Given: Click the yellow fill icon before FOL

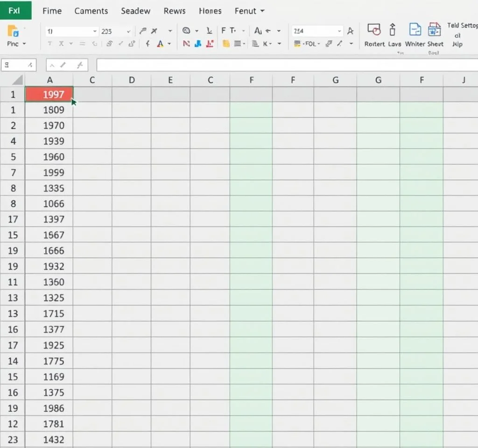Looking at the screenshot, I should tap(297, 44).
